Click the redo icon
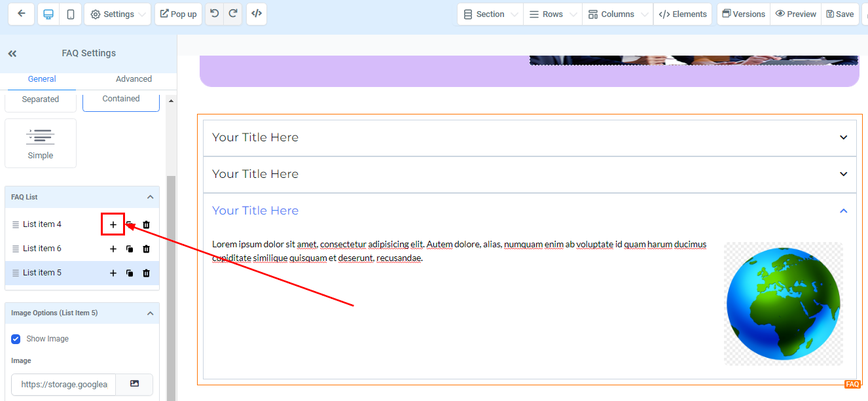The width and height of the screenshot is (868, 401). click(x=233, y=14)
